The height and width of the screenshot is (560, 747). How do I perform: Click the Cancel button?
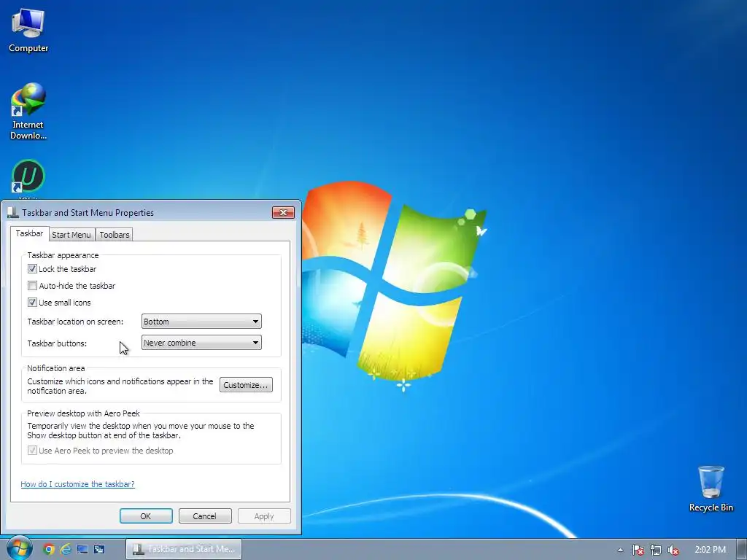(x=205, y=516)
